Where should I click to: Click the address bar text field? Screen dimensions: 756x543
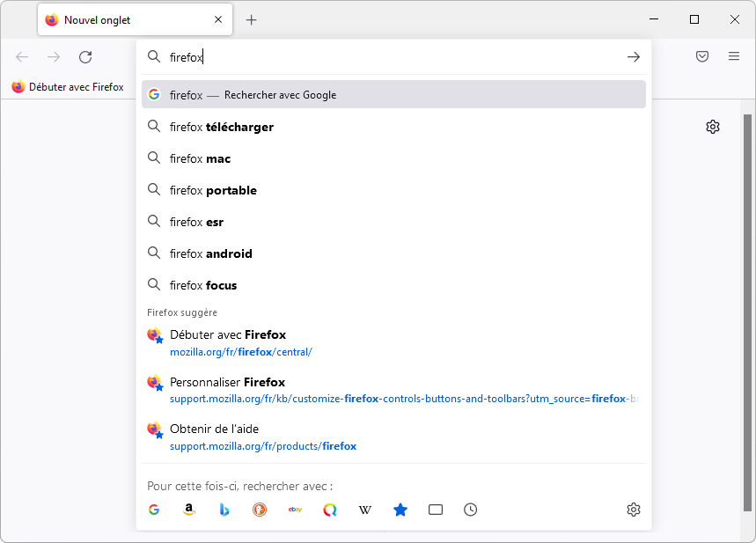tap(395, 57)
